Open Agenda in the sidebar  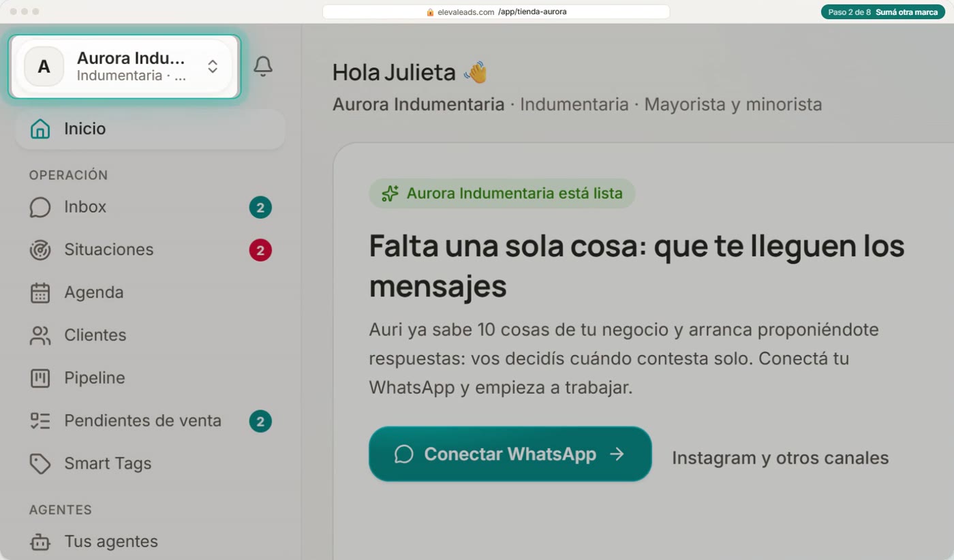pyautogui.click(x=150, y=293)
